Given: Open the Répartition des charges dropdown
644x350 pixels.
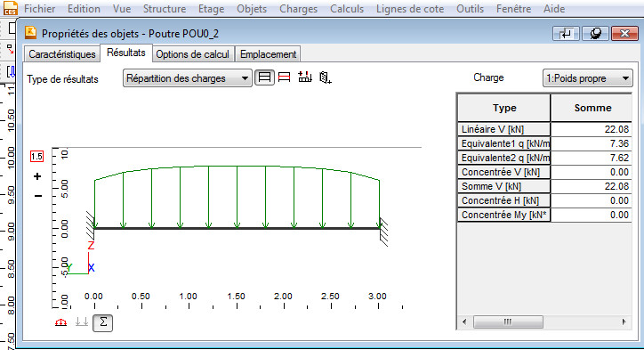Looking at the screenshot, I should [188, 78].
